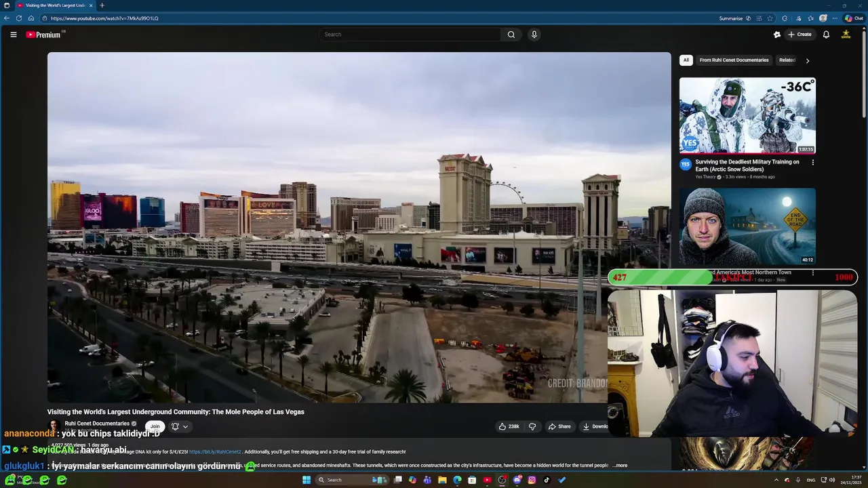This screenshot has width=868, height=488.
Task: Focus the YouTube search field
Action: pyautogui.click(x=410, y=35)
